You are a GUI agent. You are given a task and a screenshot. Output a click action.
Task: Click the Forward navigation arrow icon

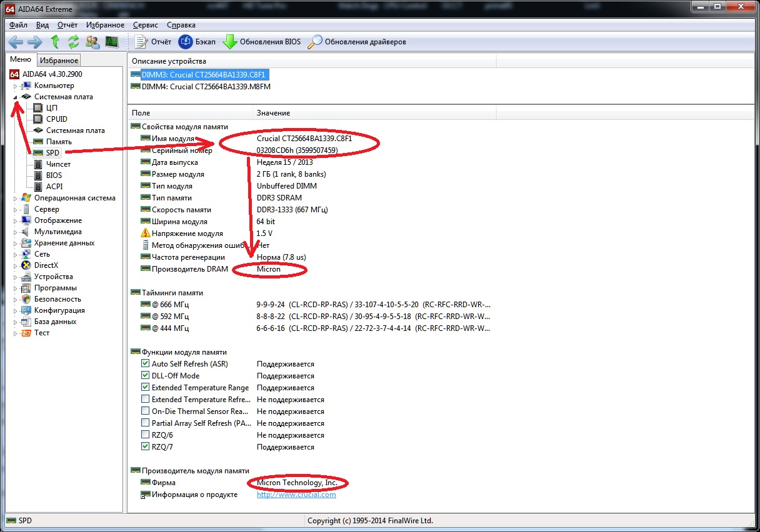[x=35, y=42]
